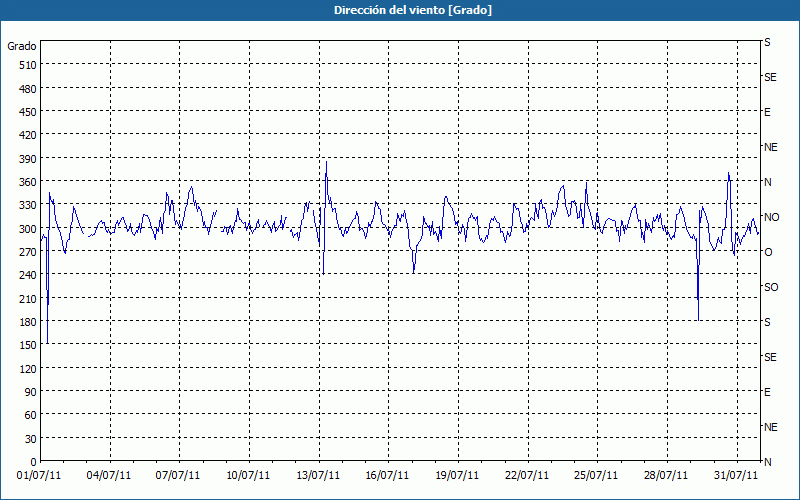Pick the SE compass label level with 135

pos(770,357)
